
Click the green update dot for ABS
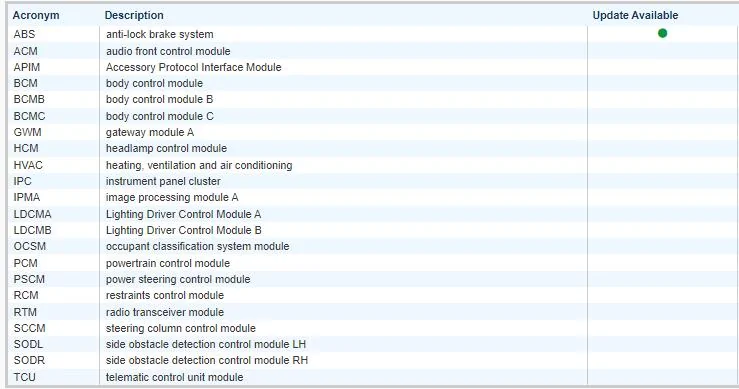pyautogui.click(x=662, y=33)
